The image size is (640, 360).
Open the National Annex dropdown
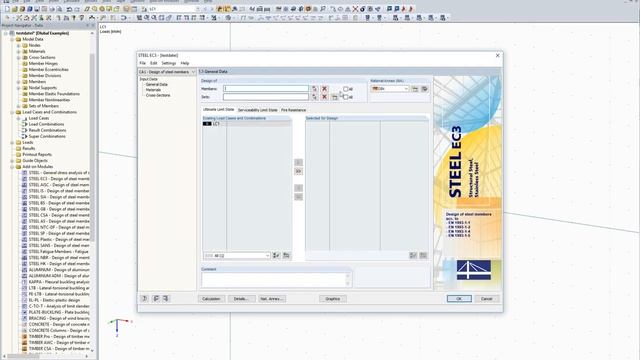click(390, 89)
